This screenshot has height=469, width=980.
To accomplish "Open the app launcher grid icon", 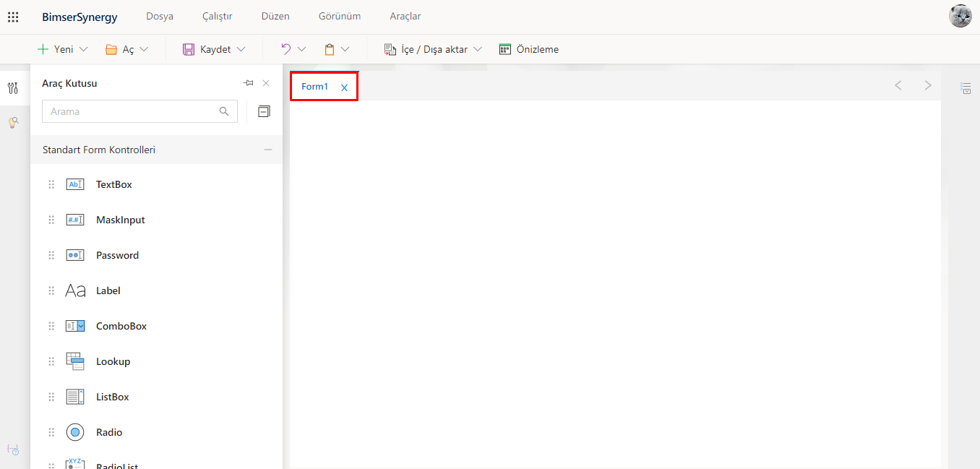I will pyautogui.click(x=13, y=17).
